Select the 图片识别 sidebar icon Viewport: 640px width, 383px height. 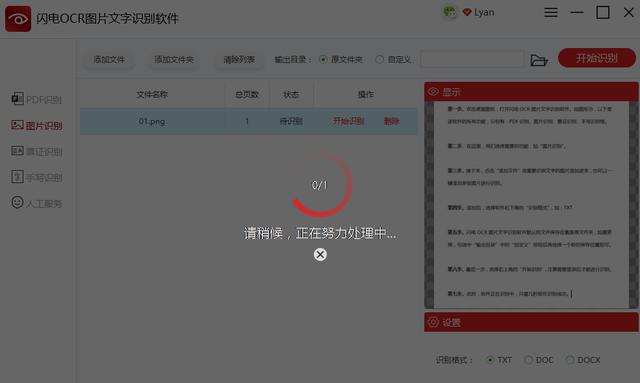click(x=17, y=125)
